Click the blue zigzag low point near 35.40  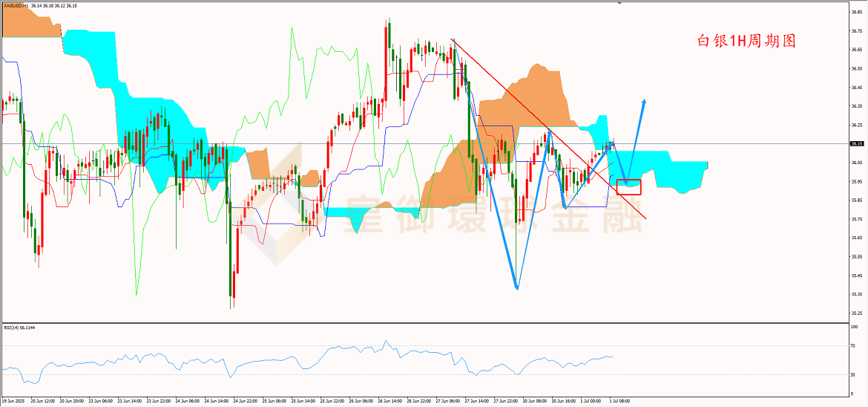tap(516, 287)
